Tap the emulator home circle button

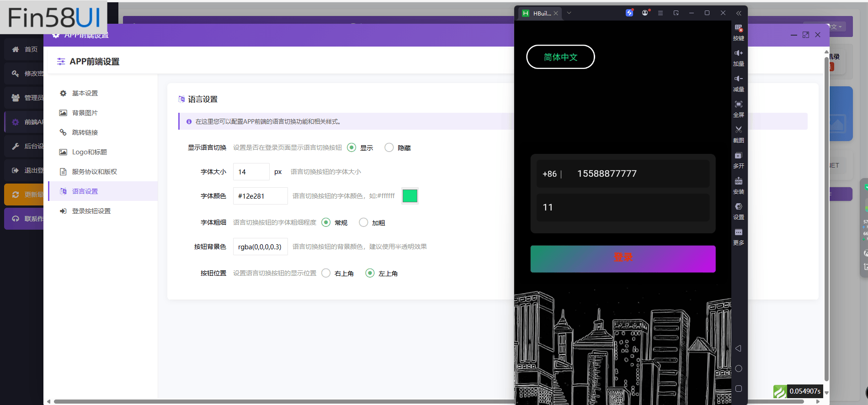click(x=738, y=368)
